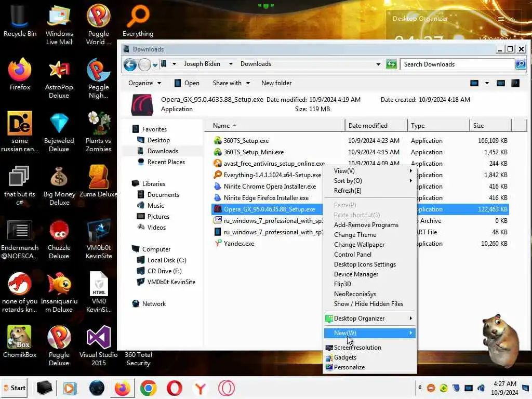Click the Open toolbar button
This screenshot has width=532, height=399.
(187, 83)
